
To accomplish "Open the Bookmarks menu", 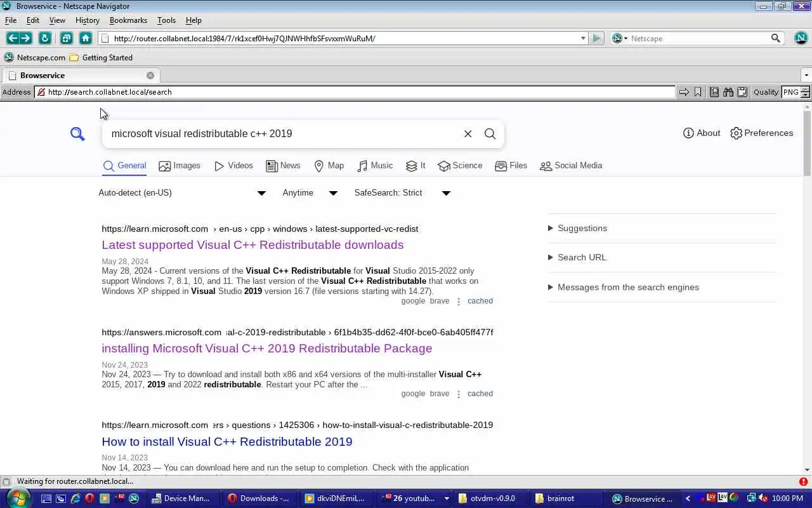I will click(128, 20).
